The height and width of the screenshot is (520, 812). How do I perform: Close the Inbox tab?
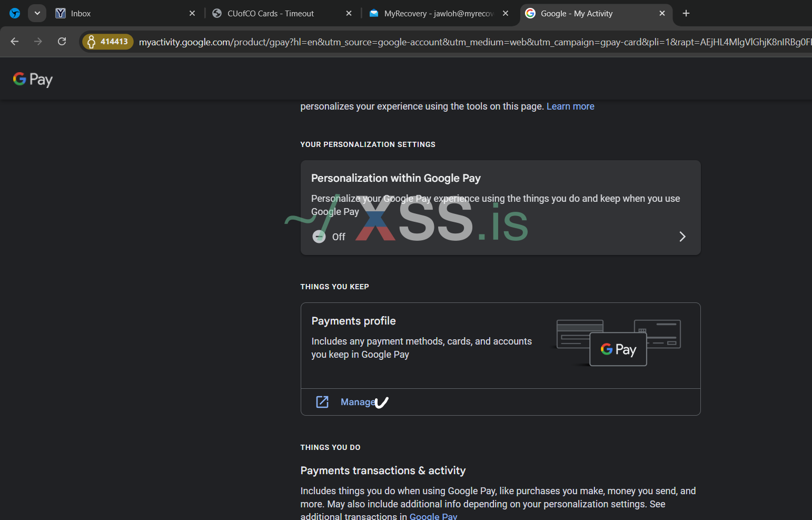[192, 13]
